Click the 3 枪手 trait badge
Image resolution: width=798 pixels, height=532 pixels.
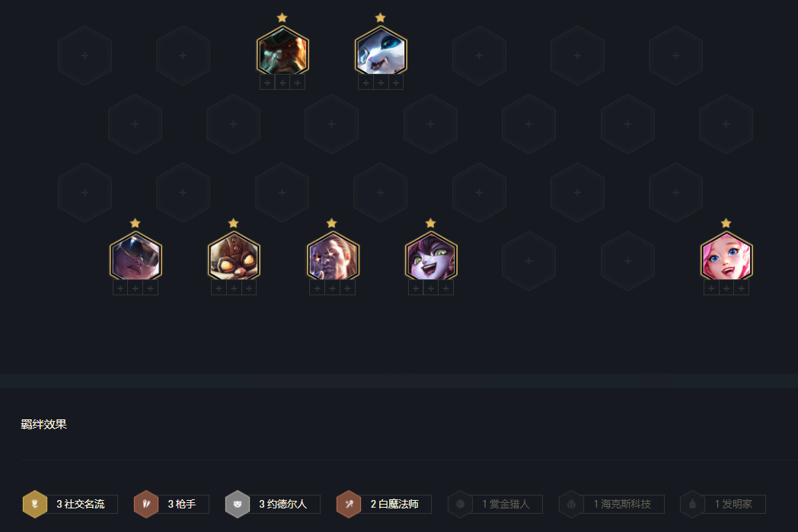point(171,504)
